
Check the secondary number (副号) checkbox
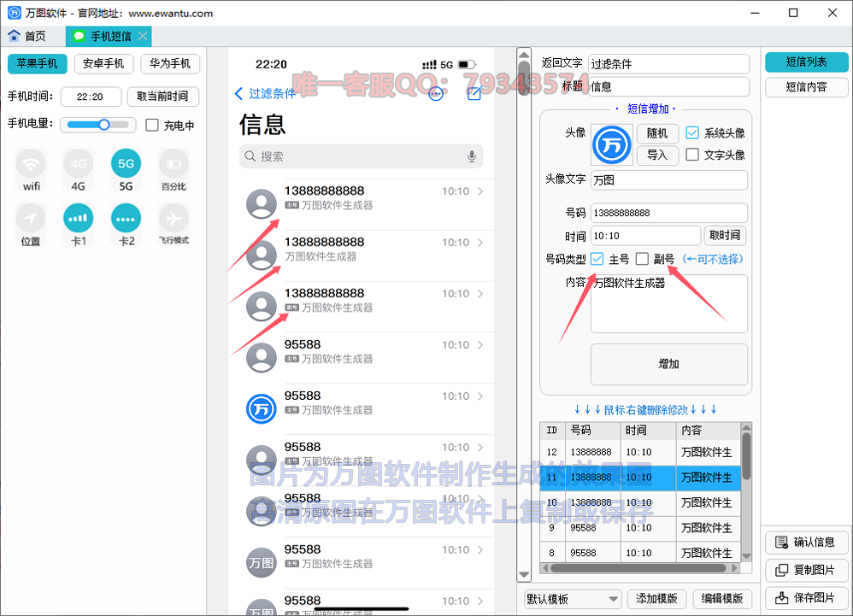point(642,259)
